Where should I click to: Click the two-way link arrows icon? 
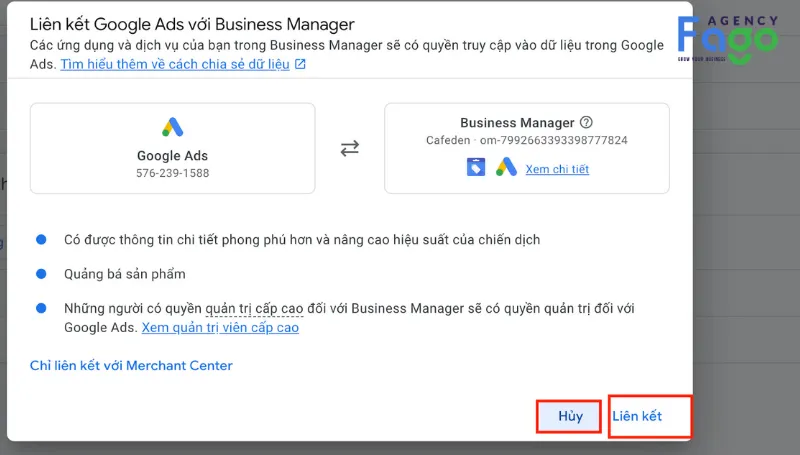pos(350,148)
